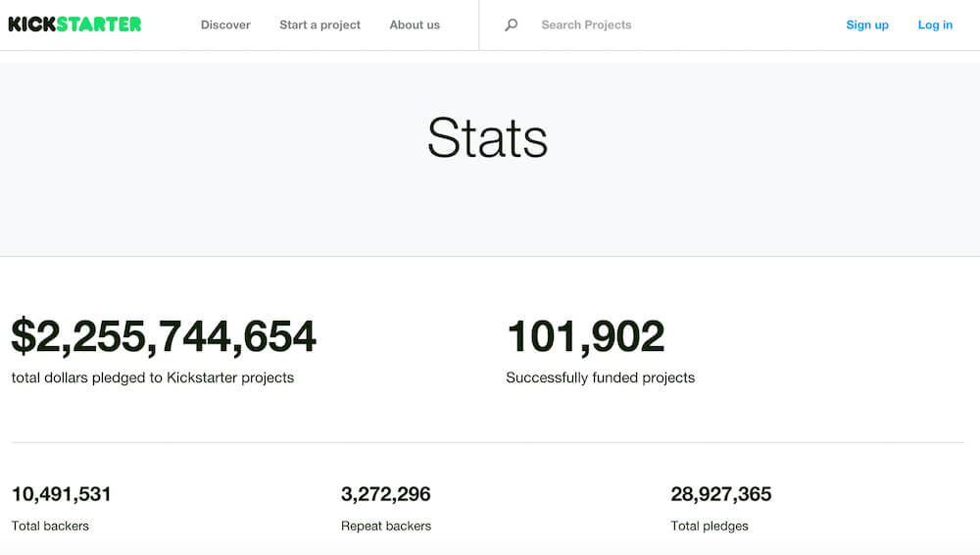This screenshot has height=555, width=980.
Task: Select the $2,255,744,654 figure
Action: pyautogui.click(x=164, y=336)
